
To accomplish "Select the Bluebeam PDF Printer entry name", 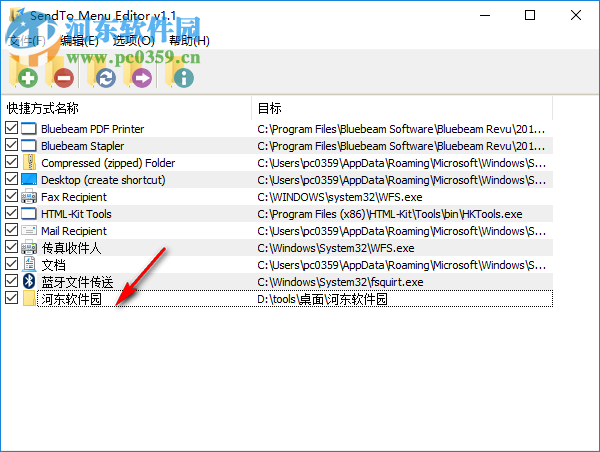I will 93,129.
